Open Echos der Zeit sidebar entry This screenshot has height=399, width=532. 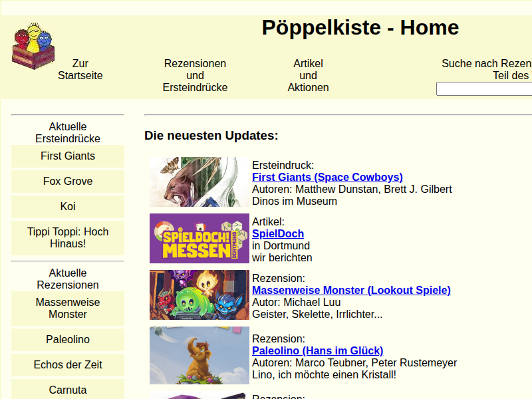(68, 365)
